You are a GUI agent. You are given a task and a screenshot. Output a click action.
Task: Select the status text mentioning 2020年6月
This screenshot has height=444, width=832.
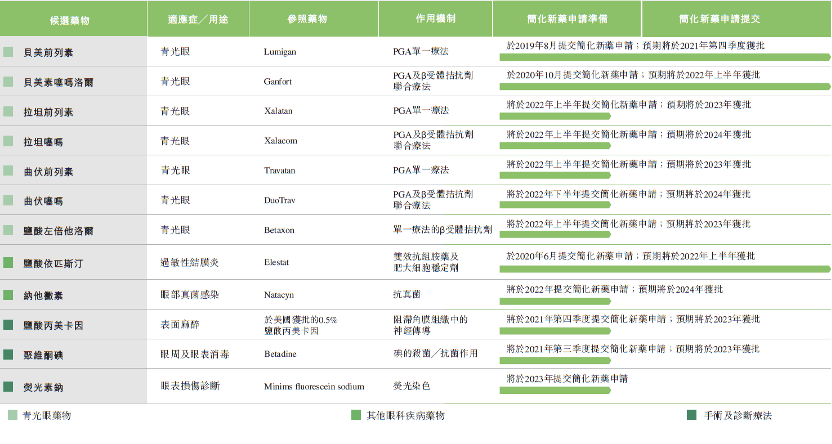631,256
